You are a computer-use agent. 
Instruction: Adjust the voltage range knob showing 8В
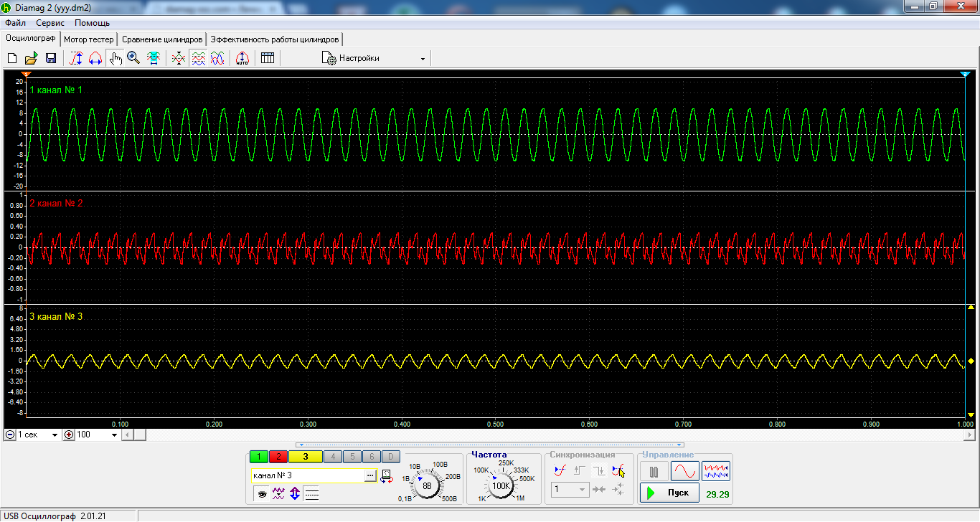(428, 485)
